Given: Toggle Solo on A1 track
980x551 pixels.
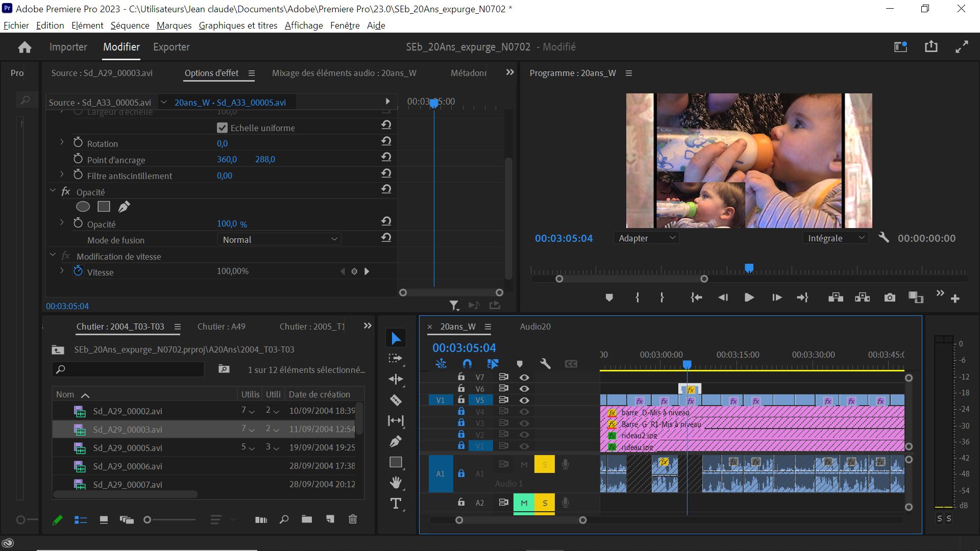Looking at the screenshot, I should point(545,464).
